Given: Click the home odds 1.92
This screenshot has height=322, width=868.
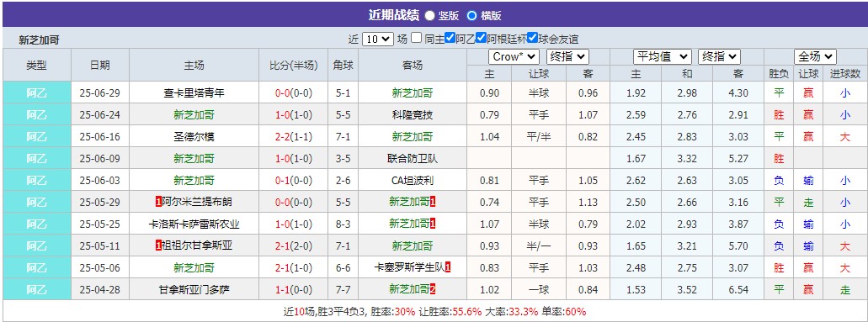Looking at the screenshot, I should (x=636, y=93).
